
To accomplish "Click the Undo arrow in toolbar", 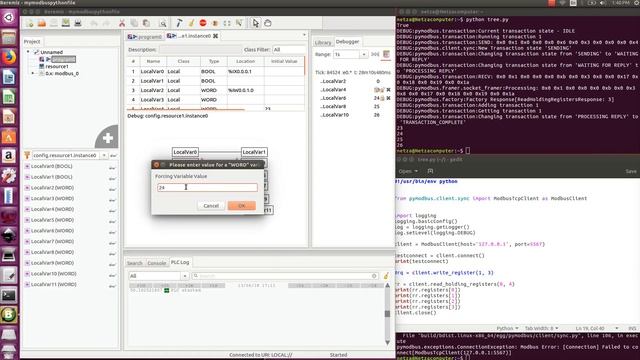I will 94,23.
